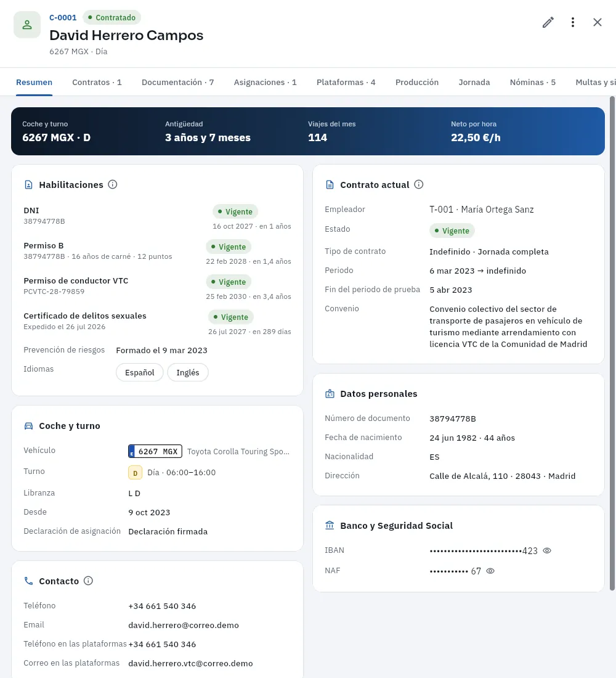Reveal the full IBAN number
Screen dimensions: 616x678
[x=547, y=550]
